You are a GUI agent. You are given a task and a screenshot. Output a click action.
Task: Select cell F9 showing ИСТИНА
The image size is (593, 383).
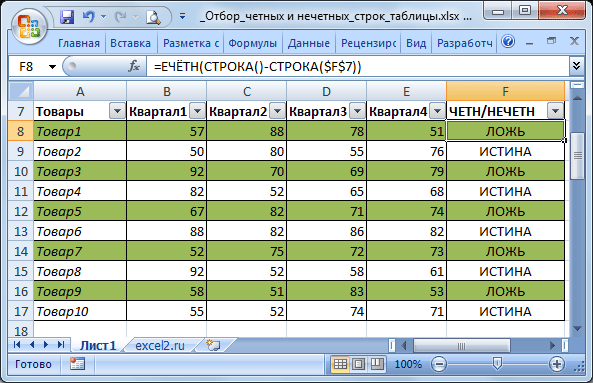pos(505,151)
